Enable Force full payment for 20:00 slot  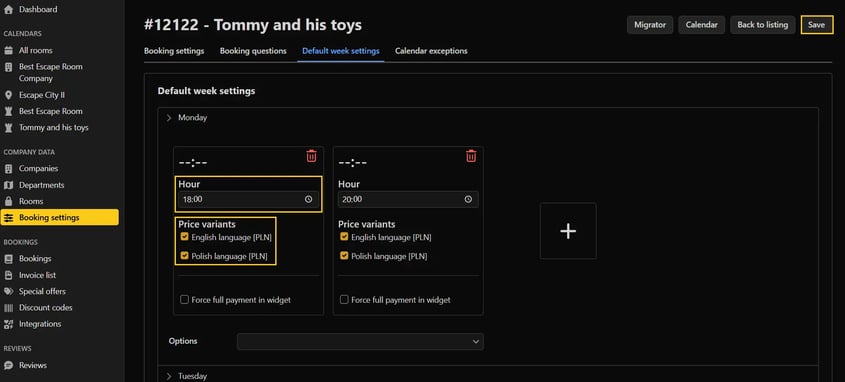point(344,300)
